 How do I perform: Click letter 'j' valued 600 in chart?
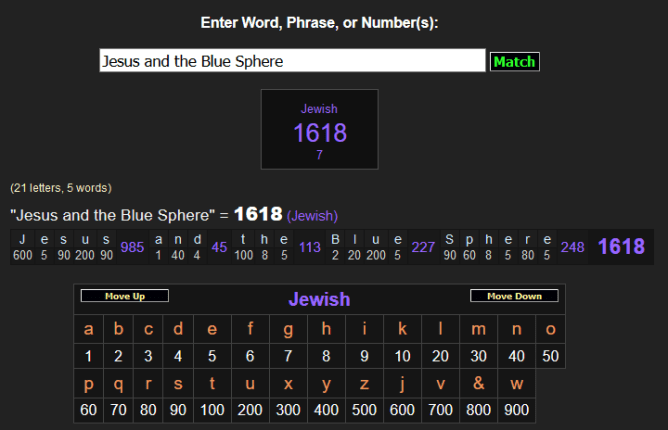click(402, 384)
